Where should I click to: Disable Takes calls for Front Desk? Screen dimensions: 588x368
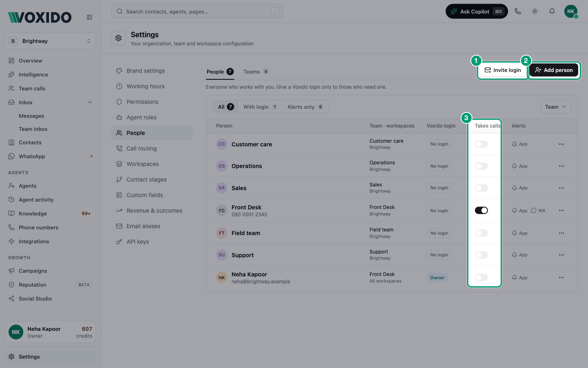[481, 211]
